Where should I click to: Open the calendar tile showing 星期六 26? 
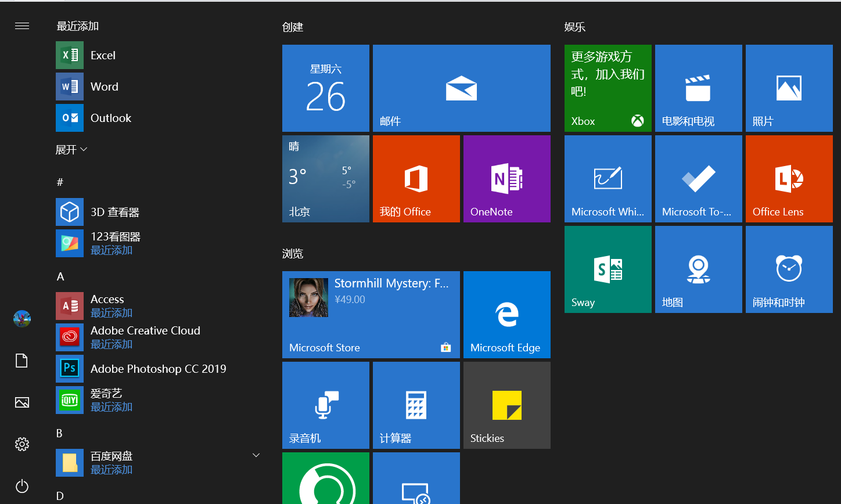(x=326, y=88)
